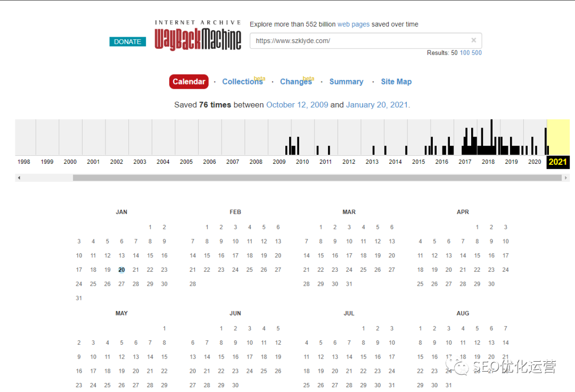The width and height of the screenshot is (575, 392).
Task: Select year 2020 on the timeline
Action: click(535, 162)
